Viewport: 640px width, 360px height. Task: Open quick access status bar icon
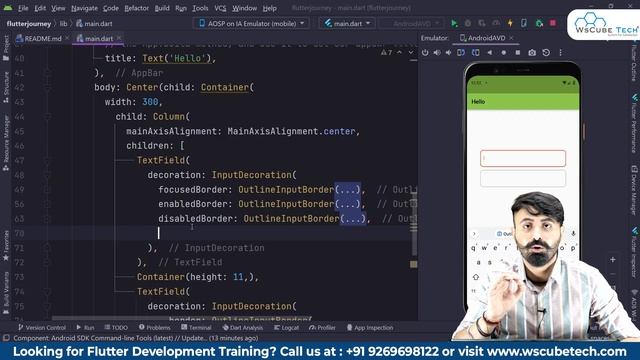[6, 338]
